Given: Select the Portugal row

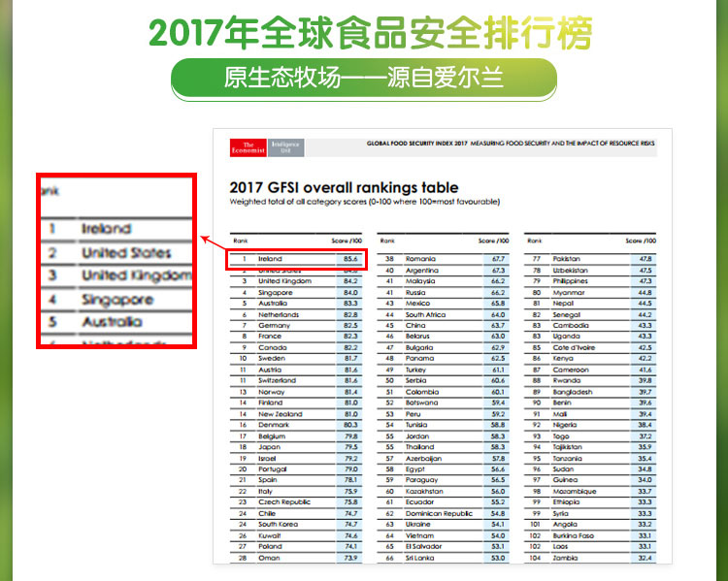Looking at the screenshot, I should point(296,469).
